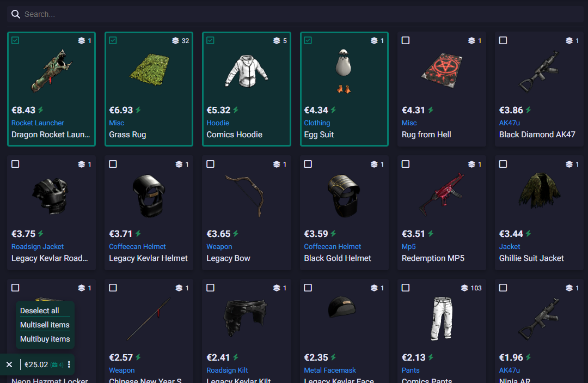
Task: Select Multibuy items in the popup menu
Action: (45, 339)
